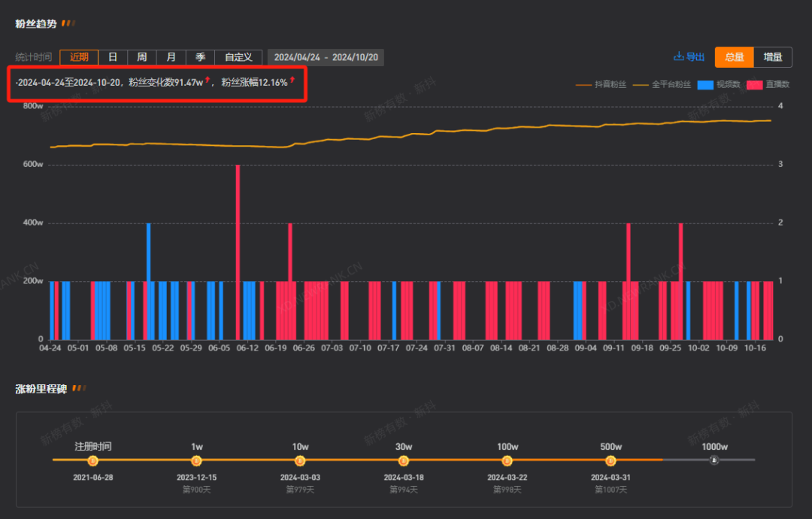Screen dimensions: 812x519
Task: Click the tallest red bar near 06-12
Action: [x=238, y=252]
